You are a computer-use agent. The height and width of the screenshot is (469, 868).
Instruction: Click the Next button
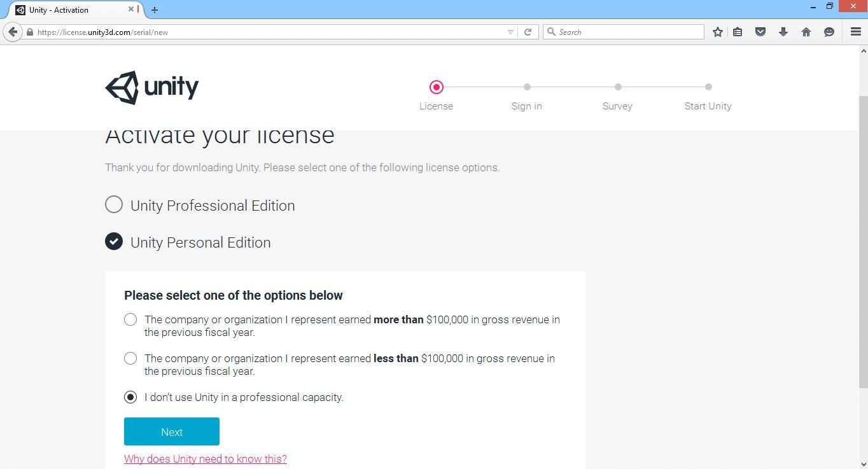[x=171, y=431]
